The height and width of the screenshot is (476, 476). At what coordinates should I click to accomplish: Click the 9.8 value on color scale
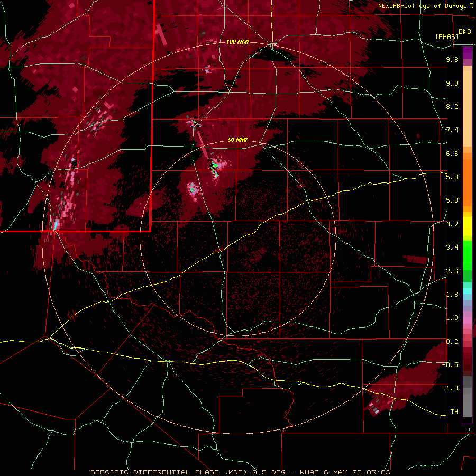click(452, 59)
